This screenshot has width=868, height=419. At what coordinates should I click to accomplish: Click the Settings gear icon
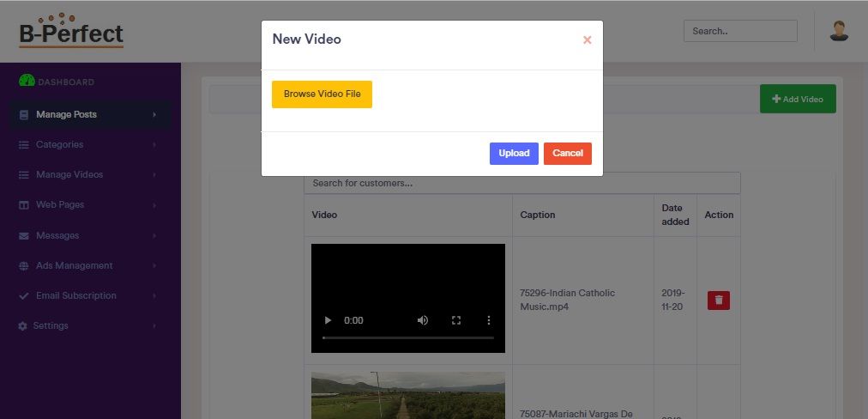pyautogui.click(x=22, y=326)
